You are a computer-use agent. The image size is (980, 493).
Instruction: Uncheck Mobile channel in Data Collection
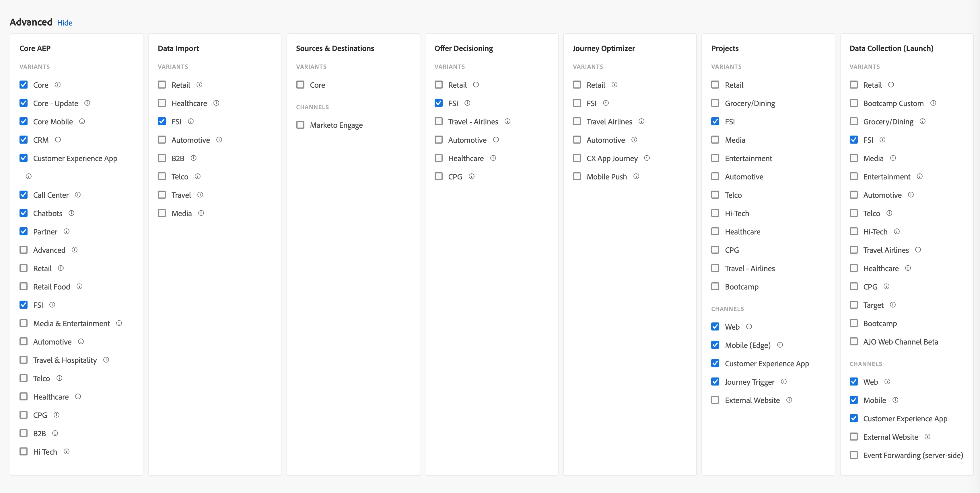point(854,400)
